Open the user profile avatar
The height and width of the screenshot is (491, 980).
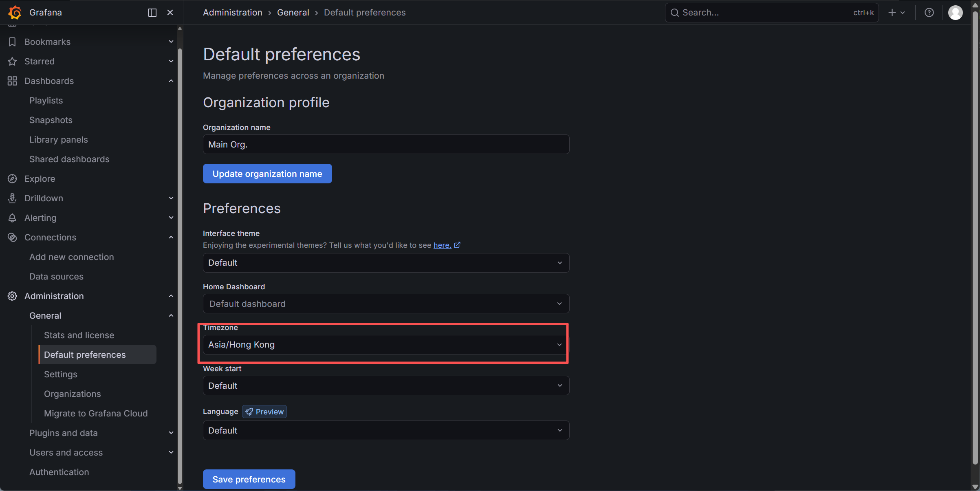(x=956, y=13)
